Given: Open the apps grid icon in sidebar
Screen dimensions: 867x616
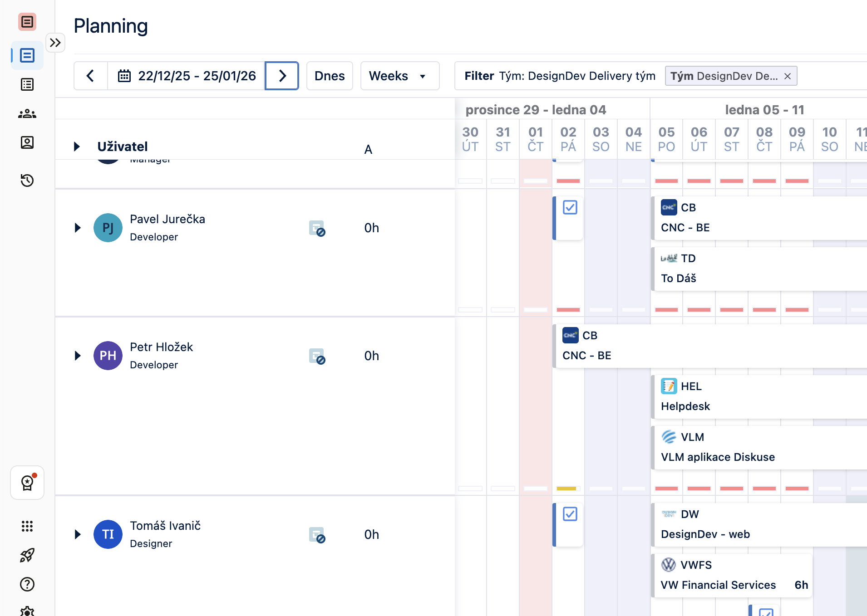Looking at the screenshot, I should (27, 526).
